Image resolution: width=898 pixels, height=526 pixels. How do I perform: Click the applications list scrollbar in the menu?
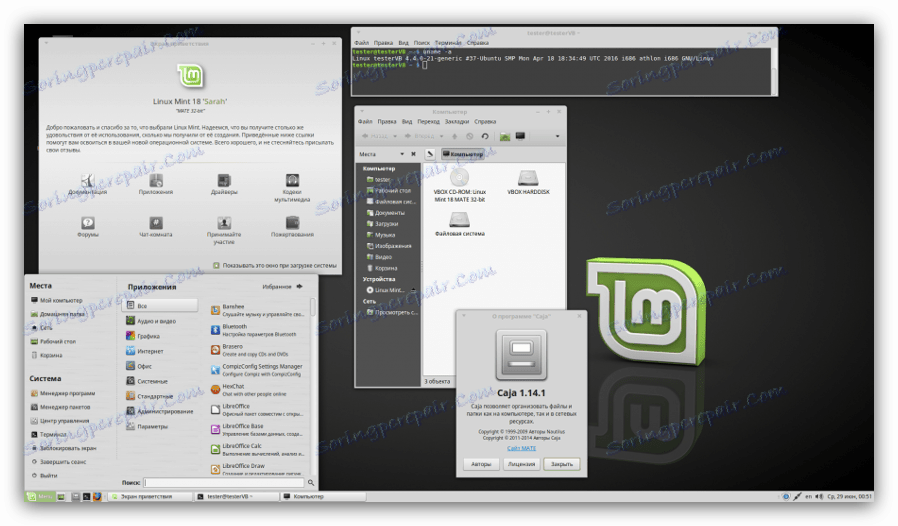pyautogui.click(x=313, y=307)
